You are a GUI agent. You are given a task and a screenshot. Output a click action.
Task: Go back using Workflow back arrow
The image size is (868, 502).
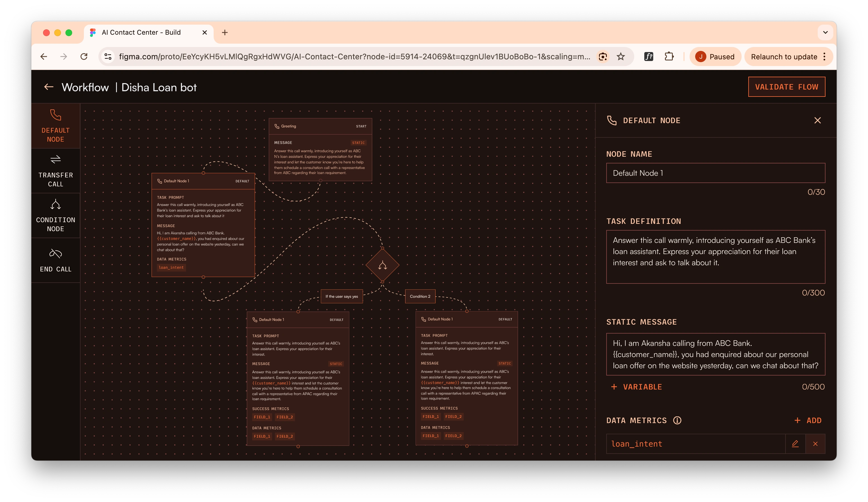coord(49,87)
